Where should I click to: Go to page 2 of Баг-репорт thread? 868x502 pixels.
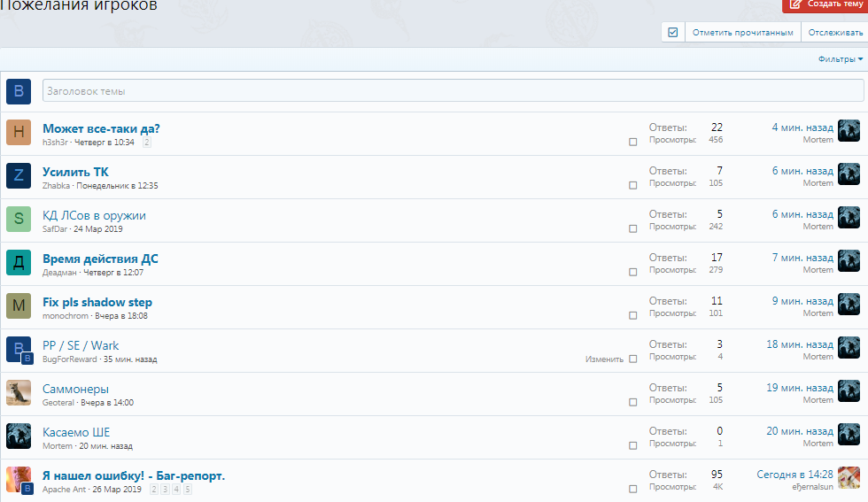(154, 490)
